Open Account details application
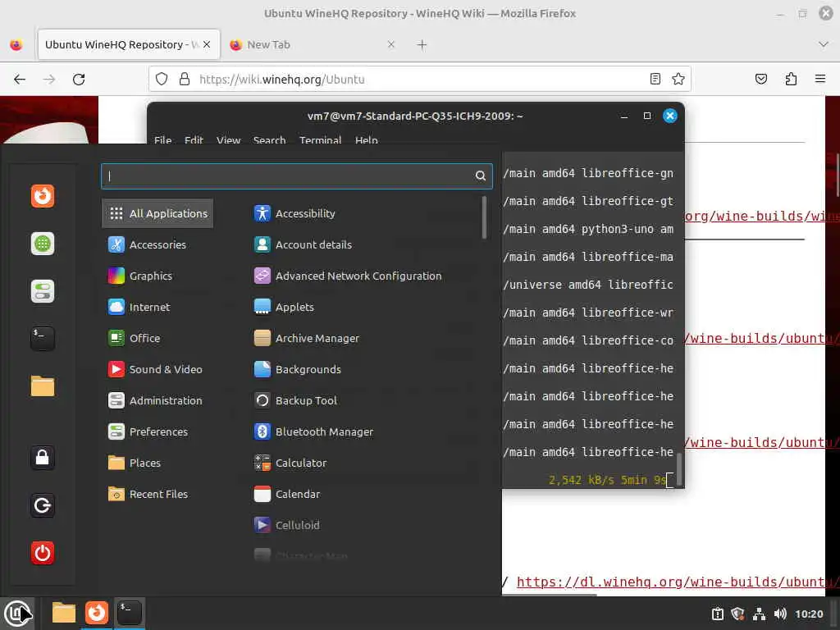Viewport: 840px width, 630px height. [x=304, y=244]
